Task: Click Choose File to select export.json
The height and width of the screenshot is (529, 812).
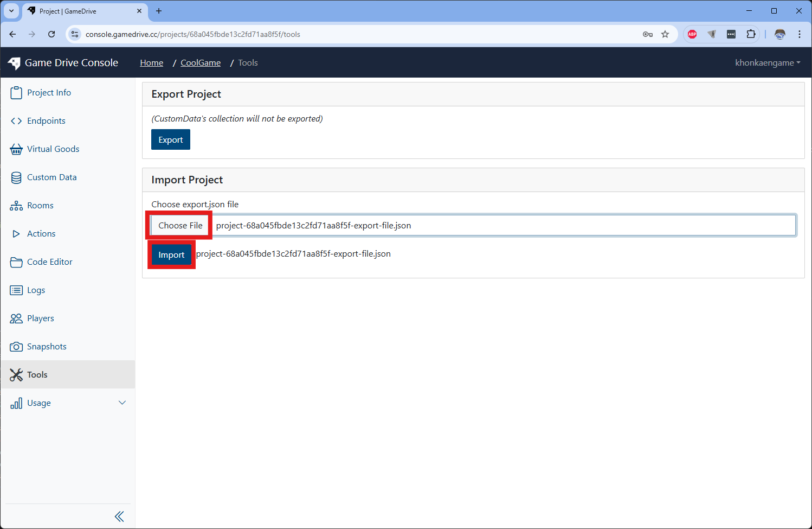Action: click(x=179, y=225)
